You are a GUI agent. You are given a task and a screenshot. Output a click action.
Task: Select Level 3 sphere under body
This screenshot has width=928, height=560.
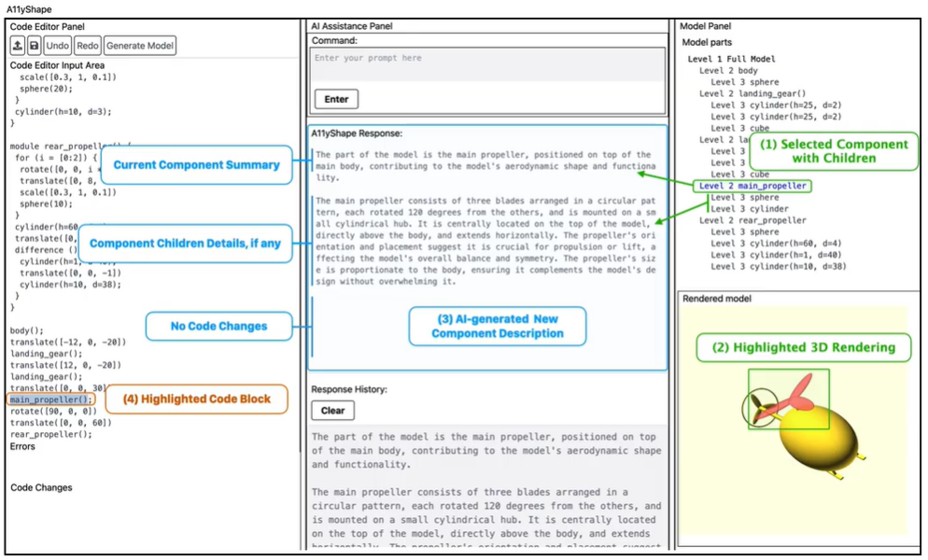(744, 82)
